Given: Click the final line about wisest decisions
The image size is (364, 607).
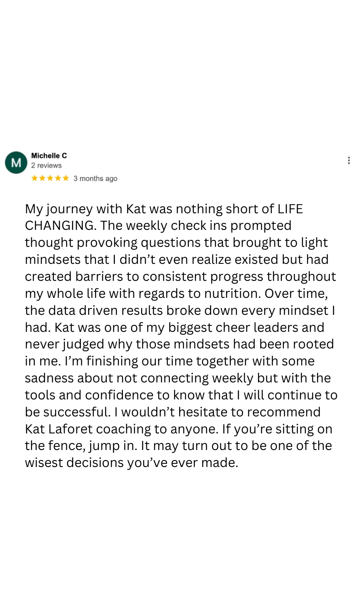Looking at the screenshot, I should point(131,463).
